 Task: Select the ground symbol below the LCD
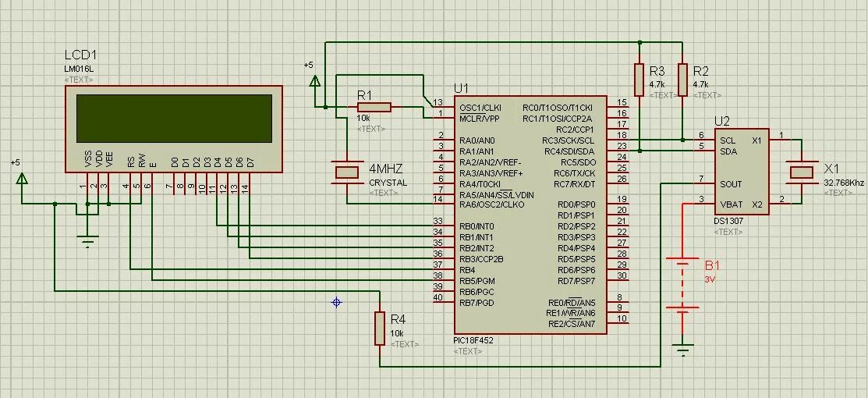coord(87,240)
